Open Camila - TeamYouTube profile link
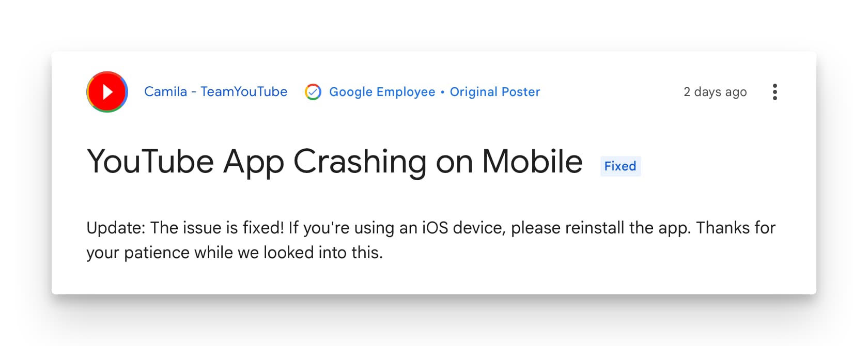The image size is (868, 346). click(x=215, y=92)
